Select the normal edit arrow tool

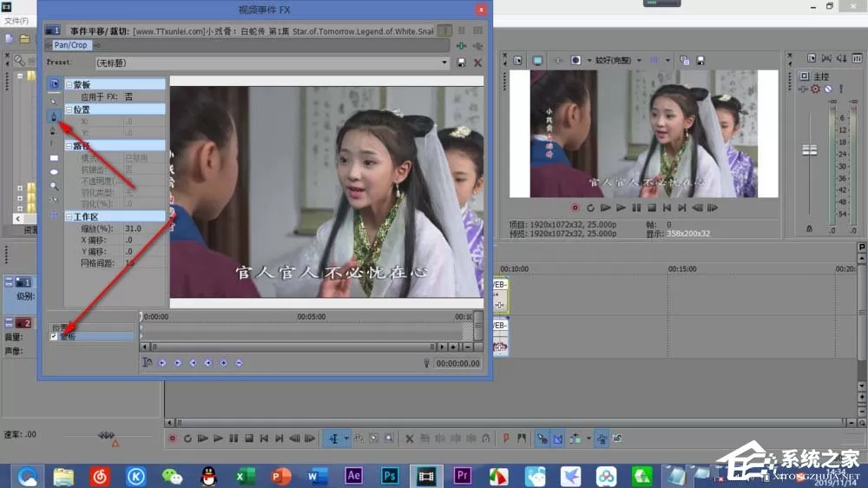(x=54, y=102)
